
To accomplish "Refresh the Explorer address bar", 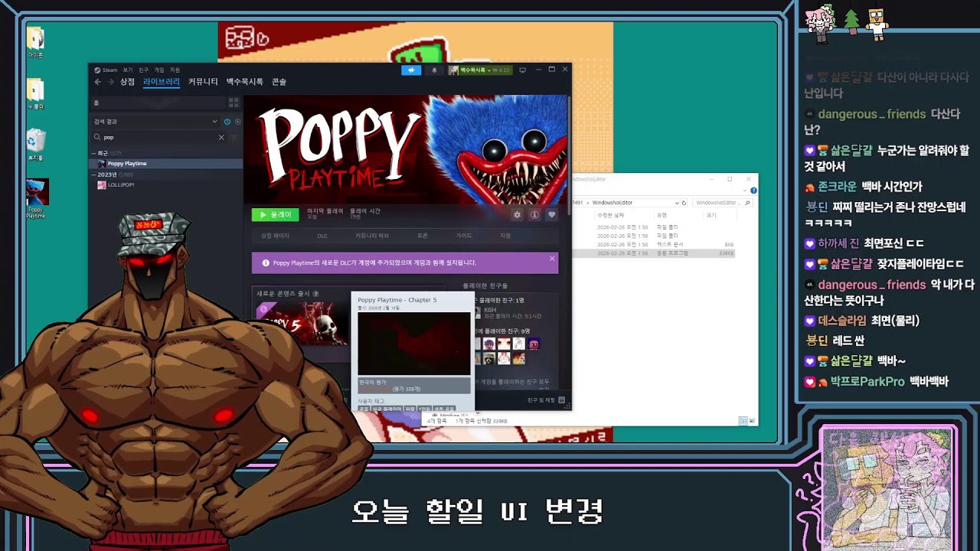I will tap(684, 203).
